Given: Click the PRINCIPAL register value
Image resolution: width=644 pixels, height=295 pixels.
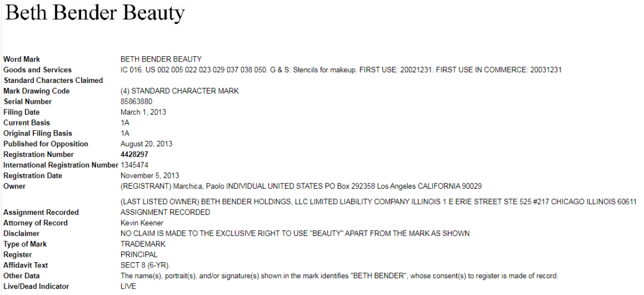Looking at the screenshot, I should [x=138, y=254].
